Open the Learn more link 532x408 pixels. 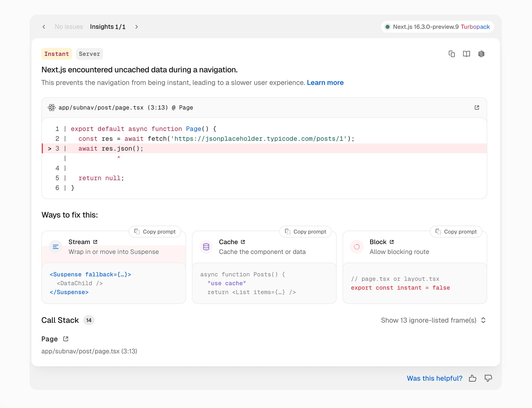pyautogui.click(x=325, y=82)
